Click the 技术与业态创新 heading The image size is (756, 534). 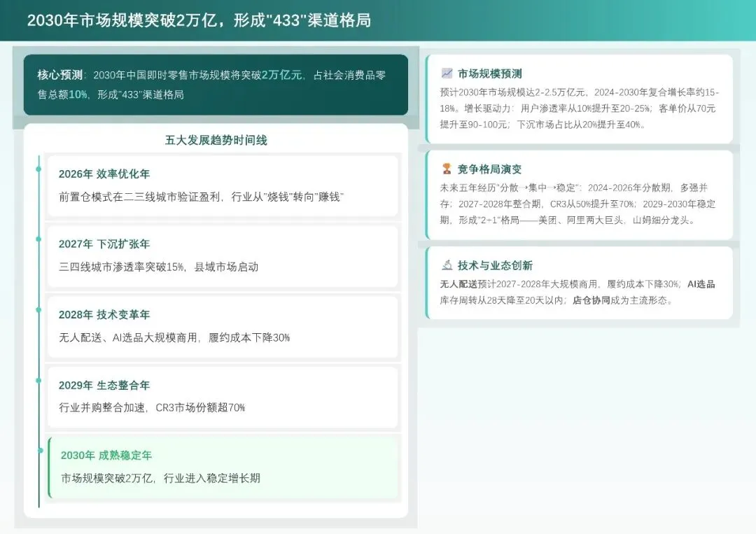[495, 265]
